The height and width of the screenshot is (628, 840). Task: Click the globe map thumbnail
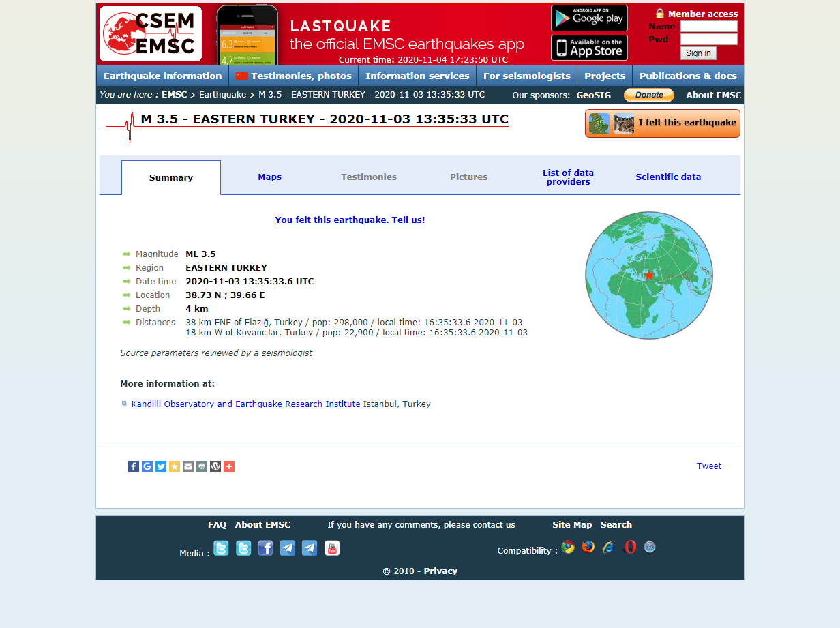649,275
